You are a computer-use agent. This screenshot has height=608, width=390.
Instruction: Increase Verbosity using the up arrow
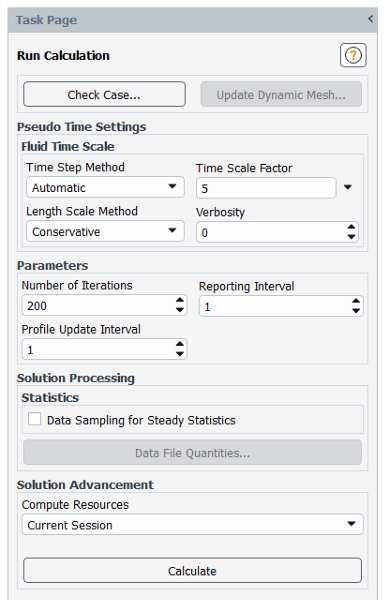click(x=351, y=227)
